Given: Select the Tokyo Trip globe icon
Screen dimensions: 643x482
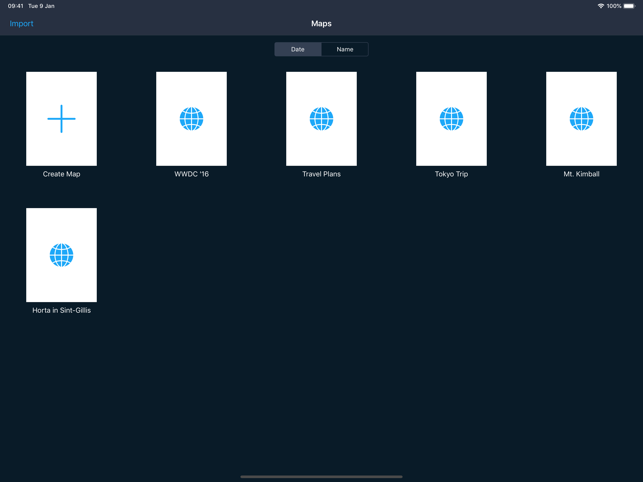Looking at the screenshot, I should click(451, 119).
